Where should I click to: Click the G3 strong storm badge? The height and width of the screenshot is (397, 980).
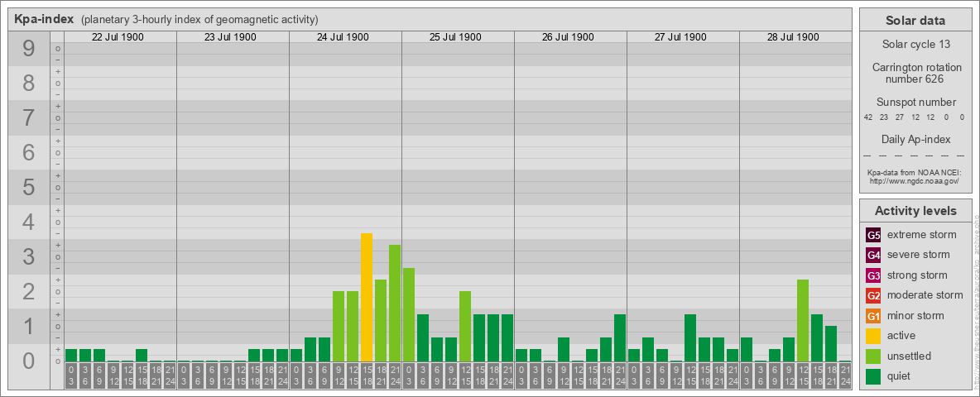(873, 275)
